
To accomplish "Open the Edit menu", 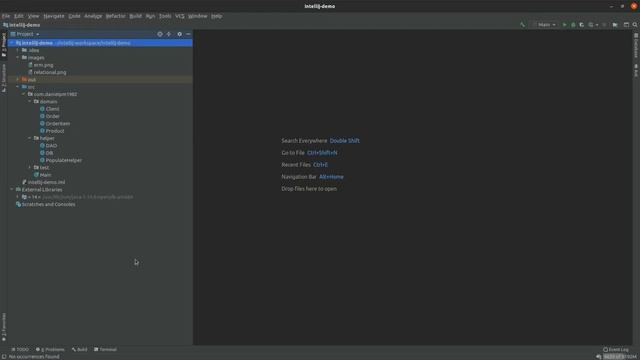I will (19, 16).
